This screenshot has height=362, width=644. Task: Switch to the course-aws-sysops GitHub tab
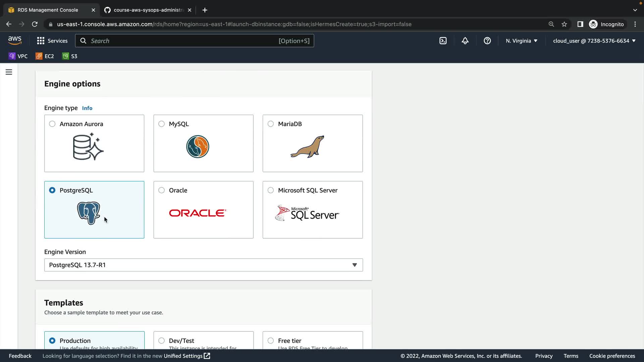148,10
